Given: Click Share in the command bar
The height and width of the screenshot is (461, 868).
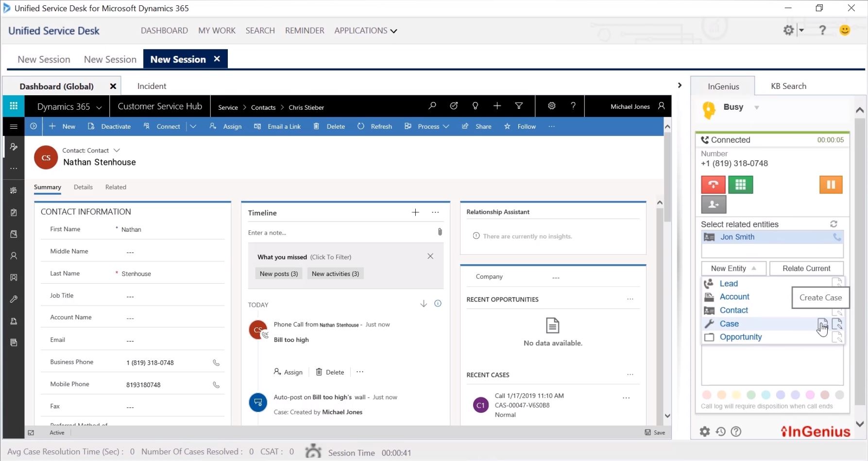Looking at the screenshot, I should (x=477, y=126).
